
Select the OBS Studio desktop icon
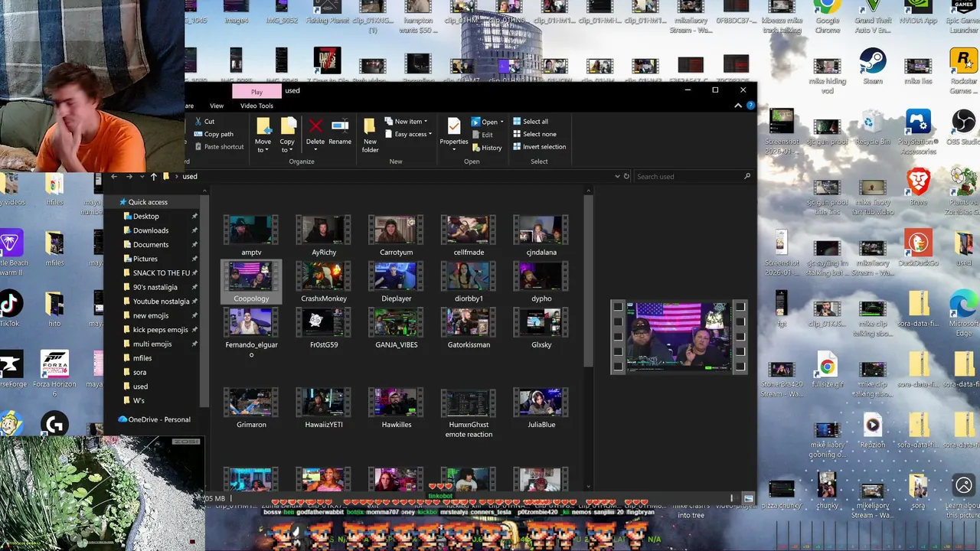coord(963,126)
